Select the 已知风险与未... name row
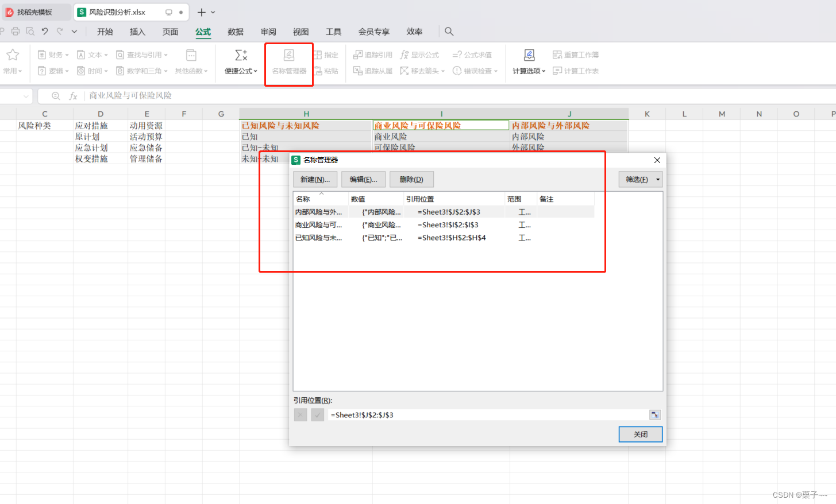Screen dimensions: 836x504 pyautogui.click(x=444, y=238)
